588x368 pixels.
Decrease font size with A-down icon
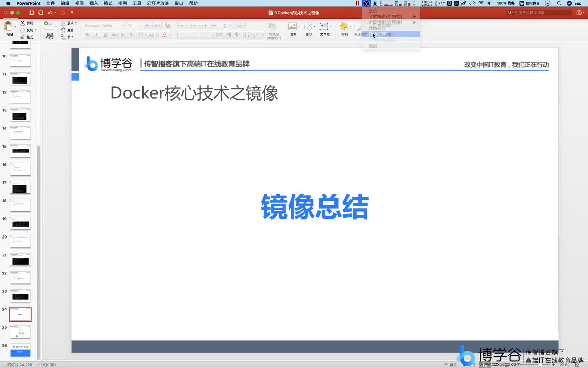pyautogui.click(x=157, y=26)
